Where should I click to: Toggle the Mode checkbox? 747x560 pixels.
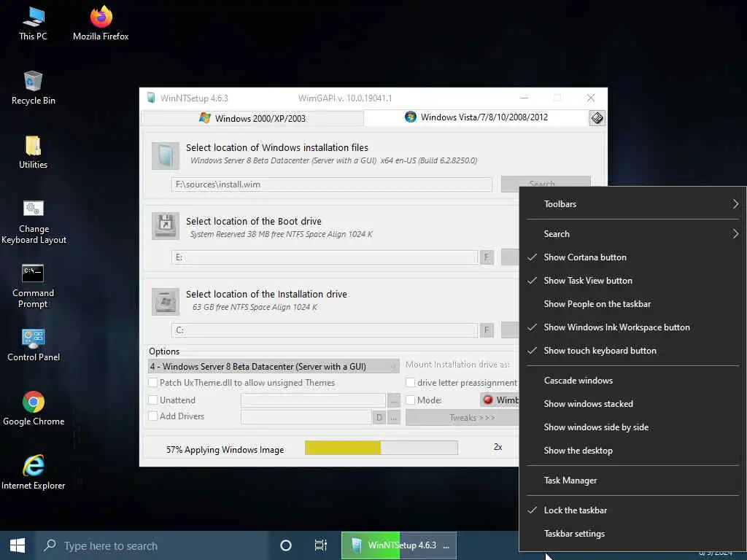[410, 400]
